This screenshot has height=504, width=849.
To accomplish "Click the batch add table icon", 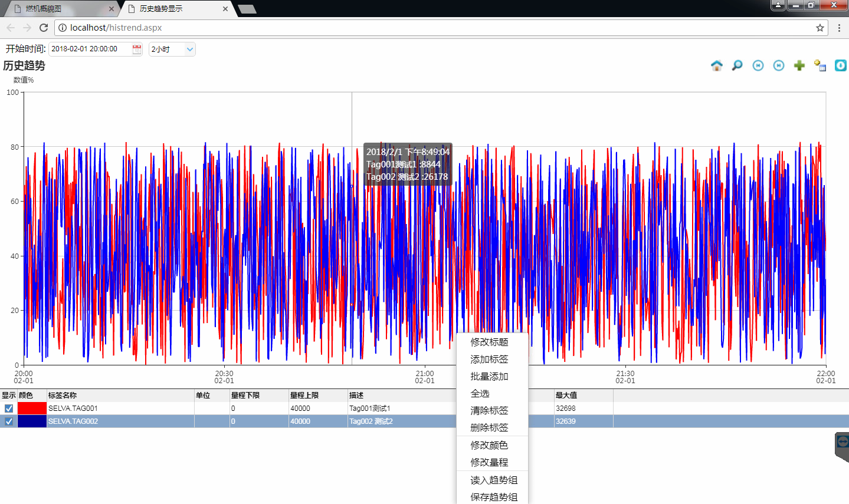I will (820, 65).
